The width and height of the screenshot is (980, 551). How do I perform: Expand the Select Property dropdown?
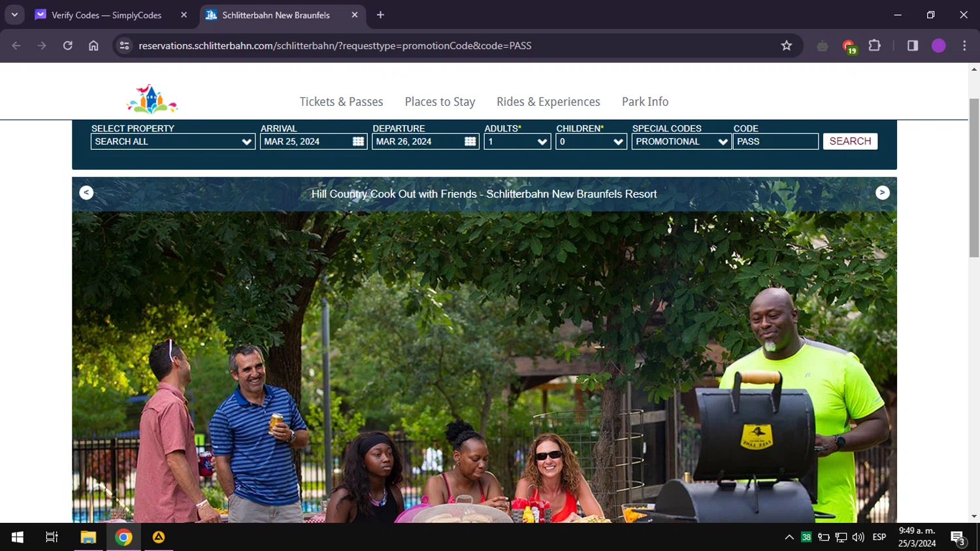[x=173, y=141]
